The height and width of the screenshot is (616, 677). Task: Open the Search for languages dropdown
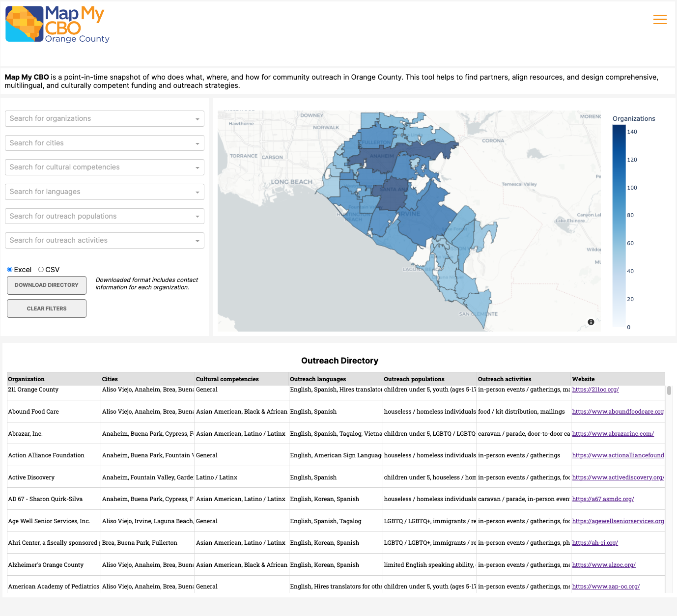pos(104,192)
